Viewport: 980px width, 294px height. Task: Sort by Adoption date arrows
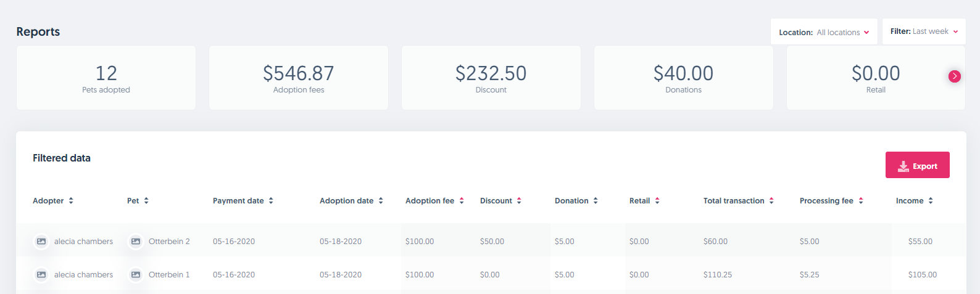coord(381,201)
